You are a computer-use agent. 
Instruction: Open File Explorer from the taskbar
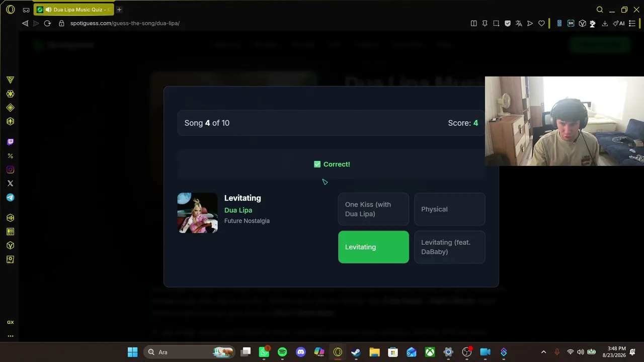click(x=374, y=352)
